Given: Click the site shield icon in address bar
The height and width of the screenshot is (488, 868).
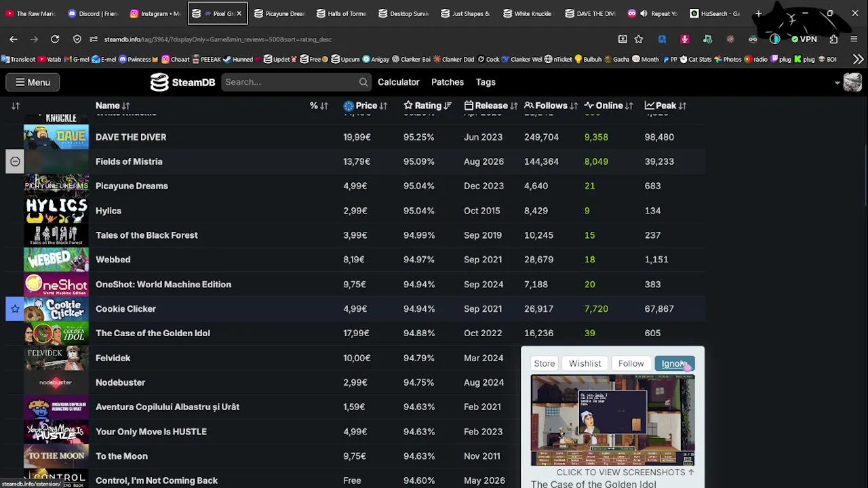Looking at the screenshot, I should [x=77, y=39].
